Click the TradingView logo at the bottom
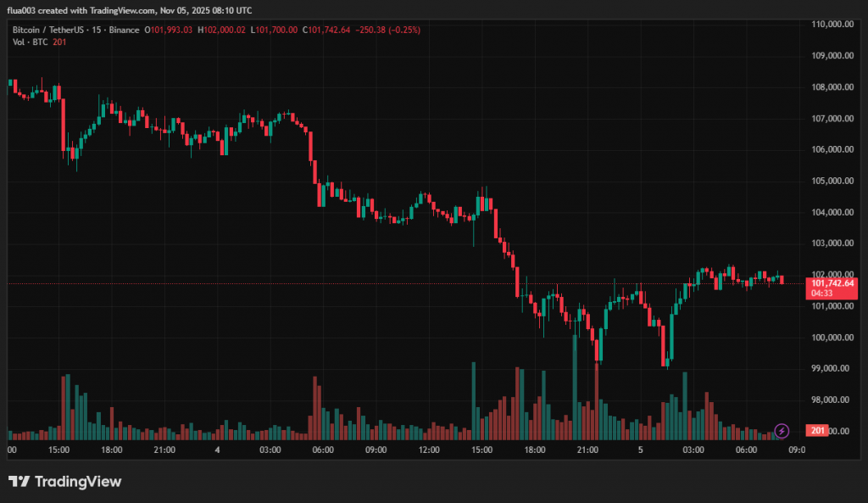 [x=65, y=482]
